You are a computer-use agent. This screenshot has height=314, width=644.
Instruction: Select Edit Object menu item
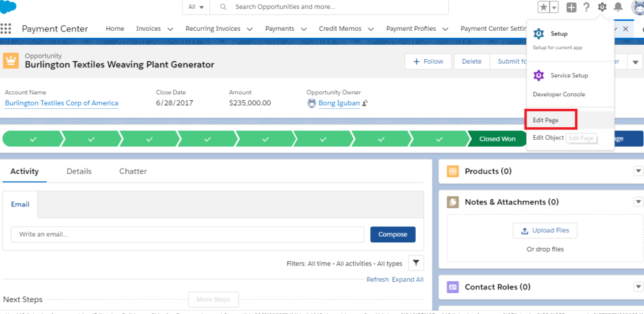tap(548, 138)
